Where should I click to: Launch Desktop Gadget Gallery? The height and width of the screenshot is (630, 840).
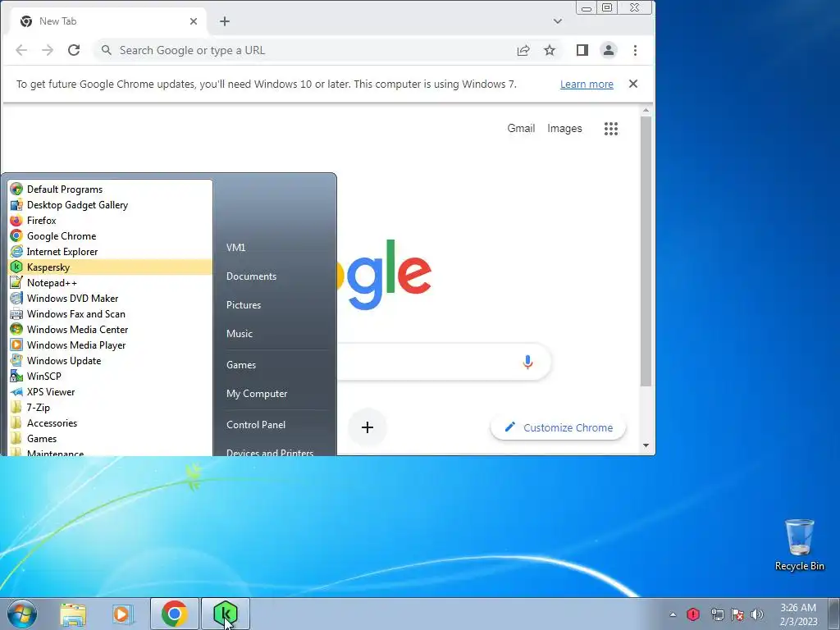click(110, 204)
